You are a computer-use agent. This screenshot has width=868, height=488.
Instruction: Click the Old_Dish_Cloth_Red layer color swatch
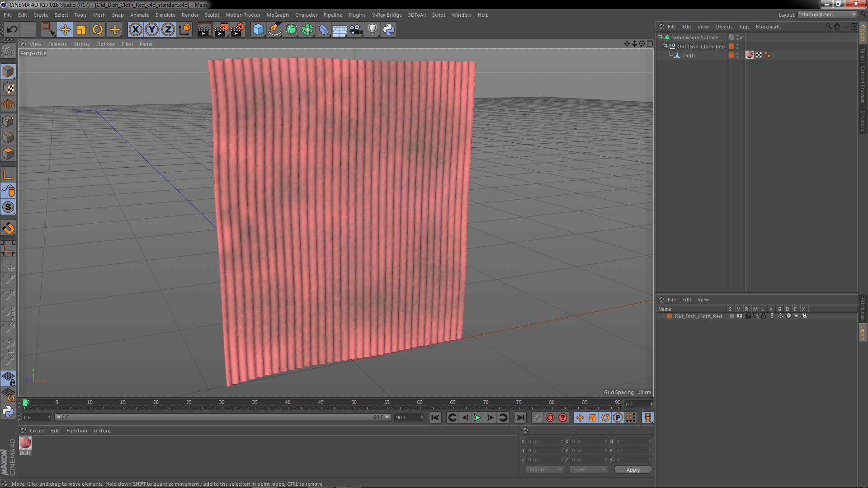coord(670,316)
